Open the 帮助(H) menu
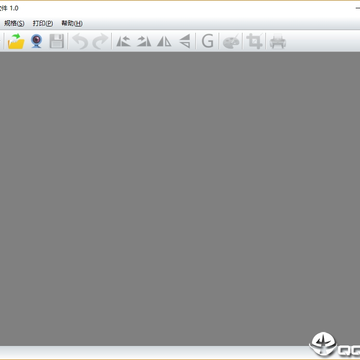 point(72,23)
